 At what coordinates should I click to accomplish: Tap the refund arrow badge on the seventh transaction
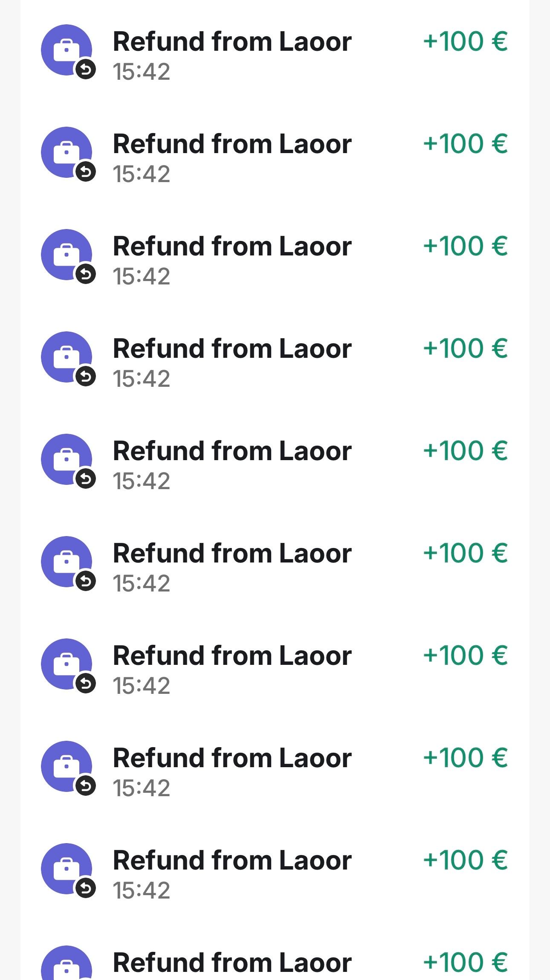click(x=86, y=684)
